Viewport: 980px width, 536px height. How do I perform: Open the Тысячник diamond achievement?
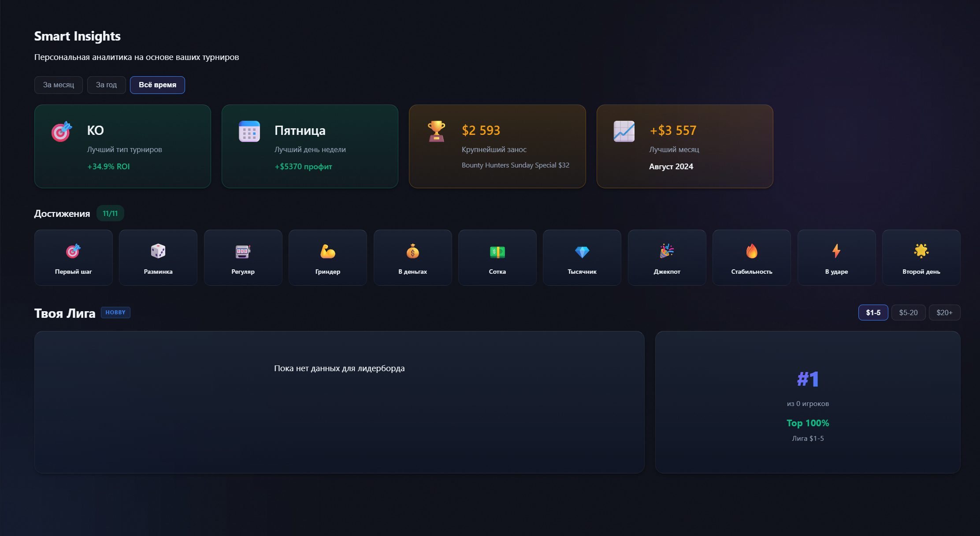pyautogui.click(x=582, y=257)
